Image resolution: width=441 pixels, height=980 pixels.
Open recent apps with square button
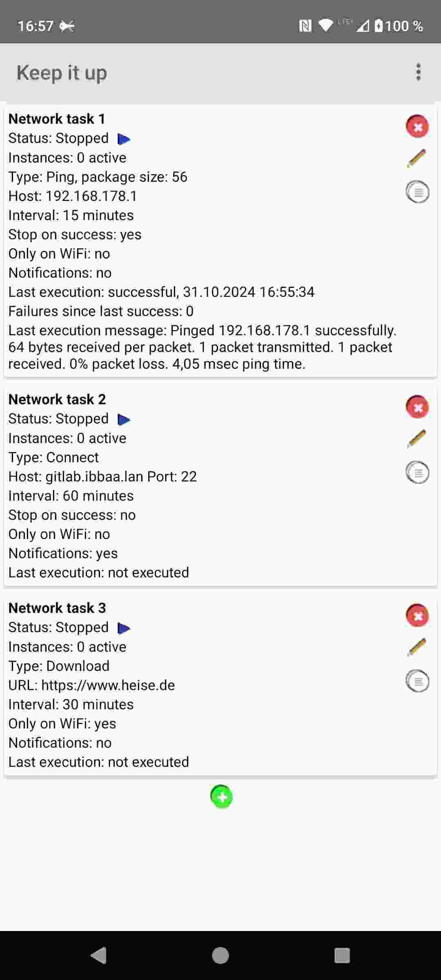[342, 955]
